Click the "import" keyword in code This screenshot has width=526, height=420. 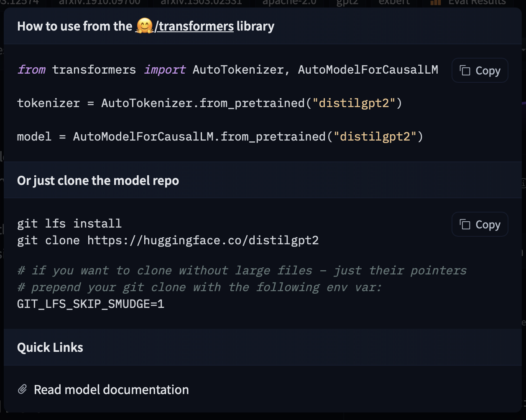tap(165, 69)
